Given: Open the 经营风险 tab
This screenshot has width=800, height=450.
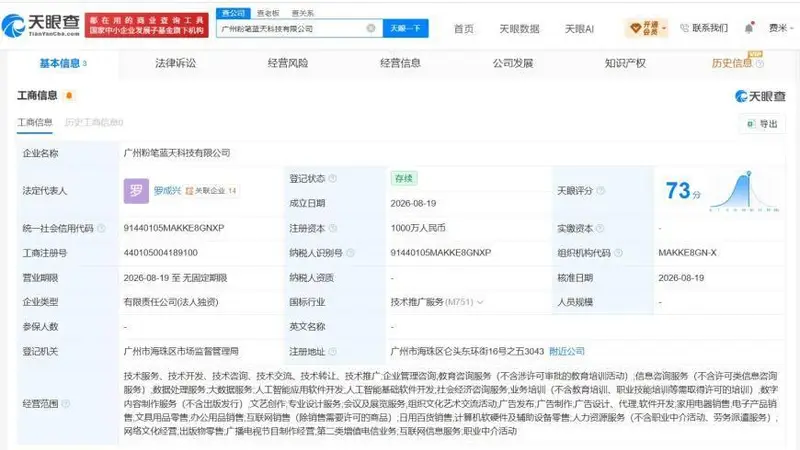Looking at the screenshot, I should (288, 63).
